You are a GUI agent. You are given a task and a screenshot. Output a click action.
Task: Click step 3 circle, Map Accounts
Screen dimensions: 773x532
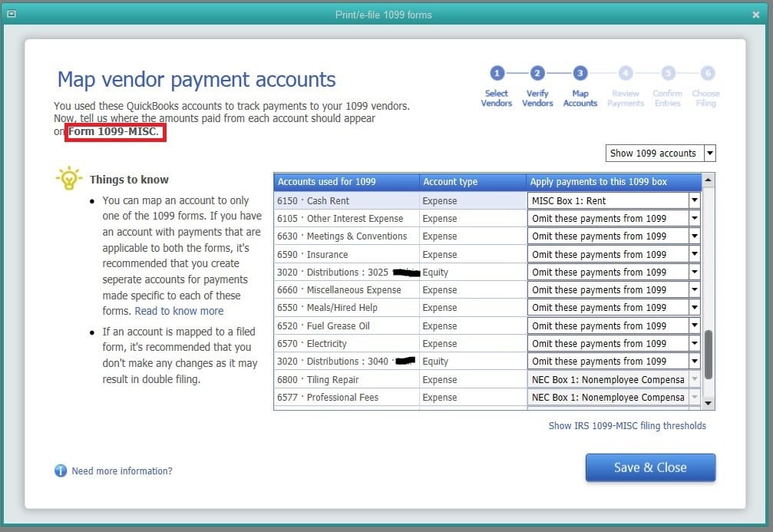(x=580, y=74)
